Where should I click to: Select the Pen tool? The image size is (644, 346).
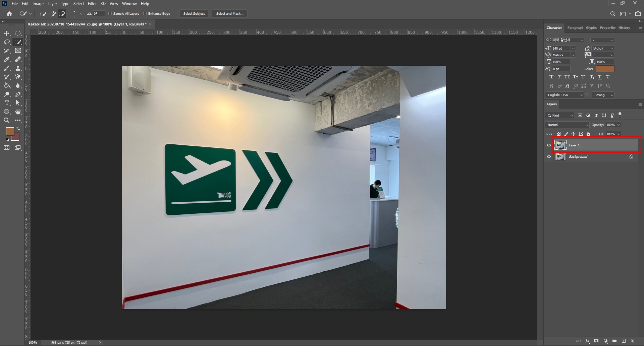tap(18, 94)
